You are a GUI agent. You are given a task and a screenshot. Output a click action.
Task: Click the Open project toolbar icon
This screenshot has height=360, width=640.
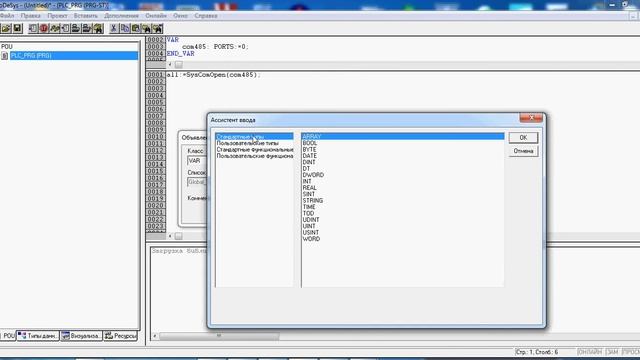coord(6,28)
